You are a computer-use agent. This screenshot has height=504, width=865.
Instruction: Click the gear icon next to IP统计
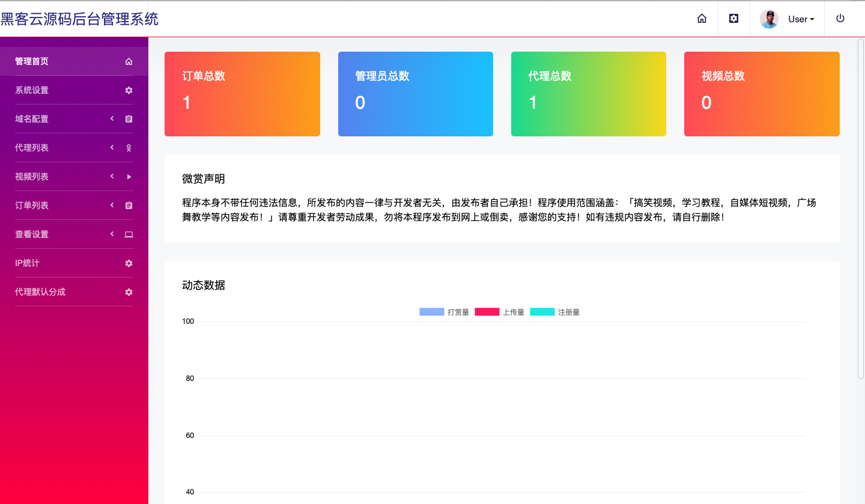pyautogui.click(x=129, y=263)
